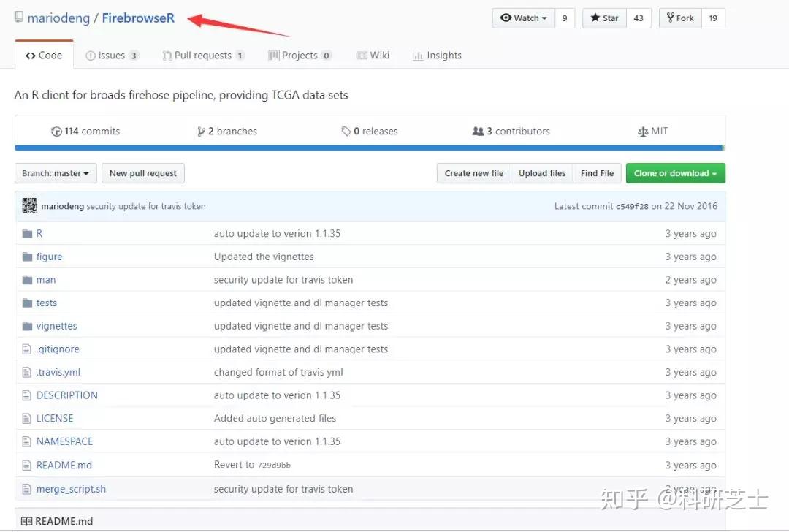This screenshot has width=789, height=532.
Task: Click the star icon to star FirebrowseR
Action: [x=594, y=18]
